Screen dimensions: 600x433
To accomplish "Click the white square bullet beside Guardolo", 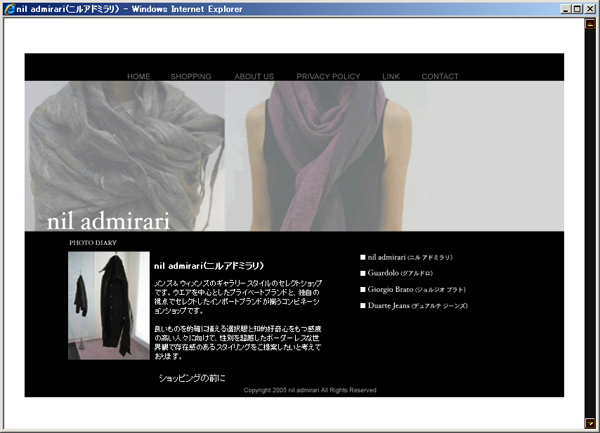I will point(363,273).
